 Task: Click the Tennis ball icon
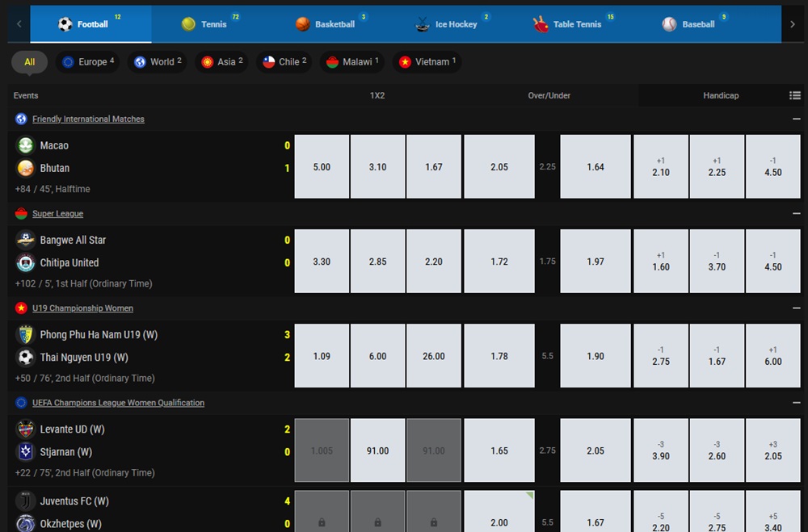pos(187,23)
